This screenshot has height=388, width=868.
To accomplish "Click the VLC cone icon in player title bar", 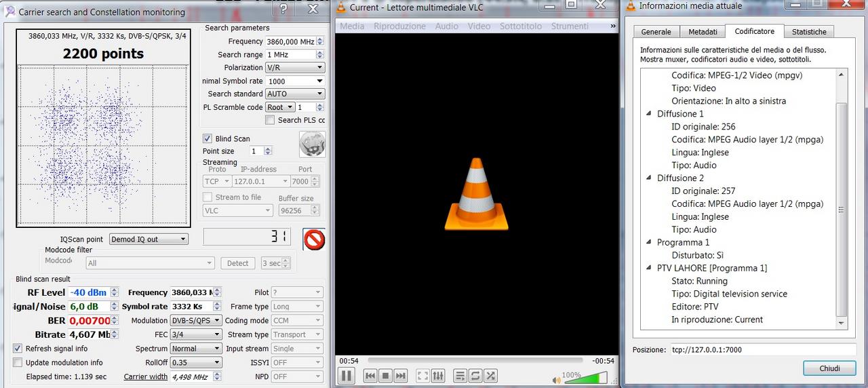I will pos(341,7).
